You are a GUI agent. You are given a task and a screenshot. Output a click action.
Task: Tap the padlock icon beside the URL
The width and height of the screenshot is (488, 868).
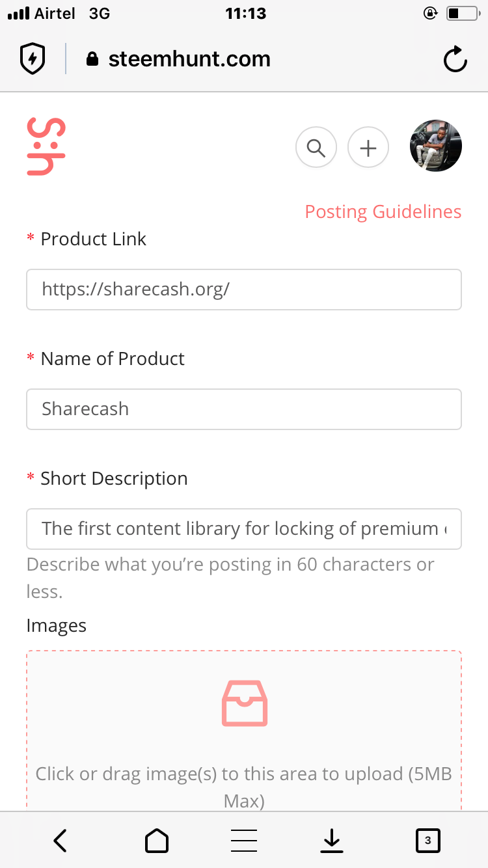(x=92, y=60)
